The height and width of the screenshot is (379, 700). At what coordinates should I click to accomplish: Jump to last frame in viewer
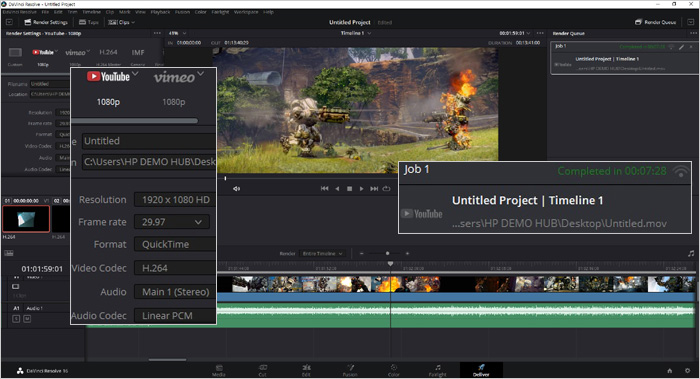[374, 189]
